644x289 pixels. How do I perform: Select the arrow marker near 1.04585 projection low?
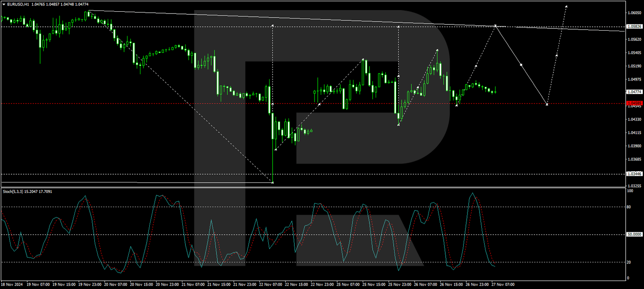[546, 104]
